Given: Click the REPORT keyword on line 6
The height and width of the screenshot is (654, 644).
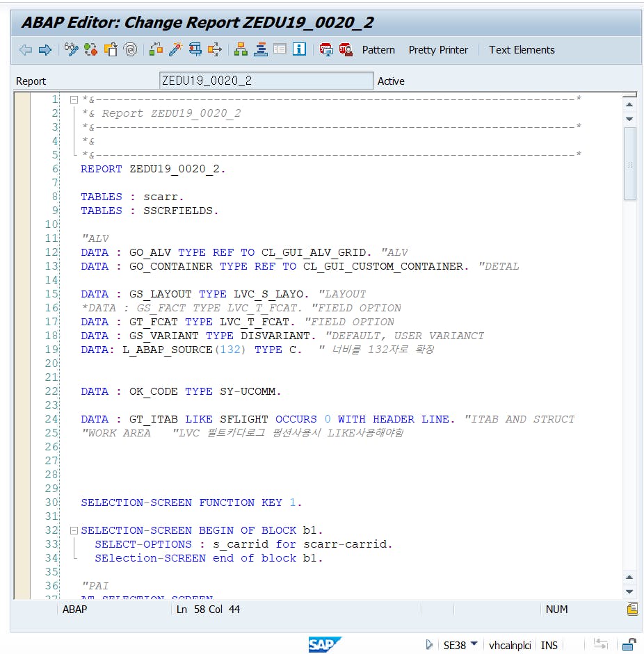Looking at the screenshot, I should pyautogui.click(x=102, y=169).
